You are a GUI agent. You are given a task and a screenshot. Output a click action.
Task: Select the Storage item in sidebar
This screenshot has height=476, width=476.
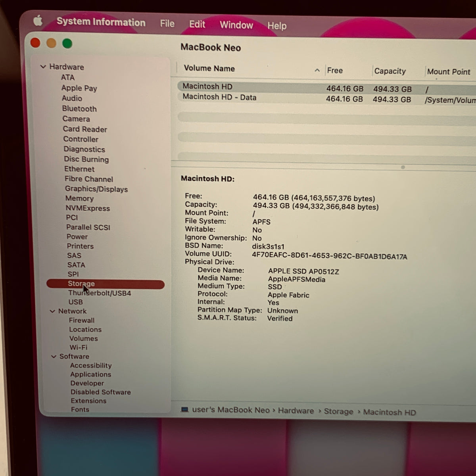pyautogui.click(x=106, y=284)
